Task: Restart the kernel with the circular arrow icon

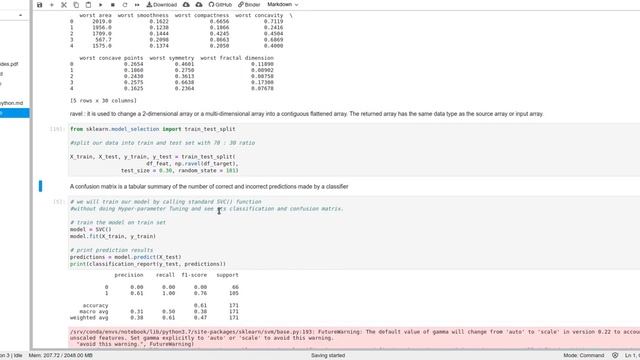Action: coord(125,5)
